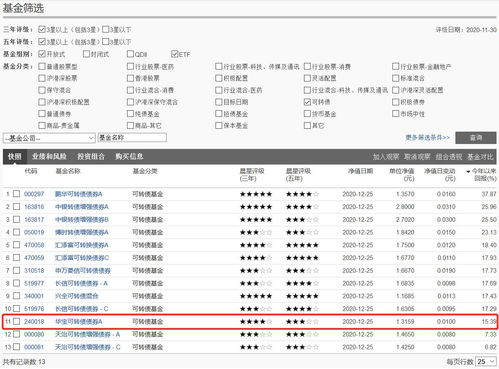
Task: Check the 目标日期 category checkbox
Action: (x=219, y=102)
